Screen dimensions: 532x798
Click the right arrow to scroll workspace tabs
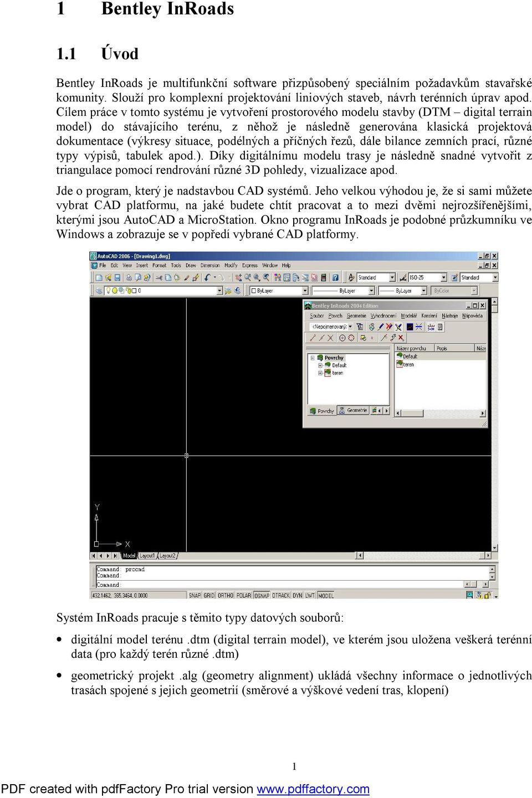[x=386, y=411]
